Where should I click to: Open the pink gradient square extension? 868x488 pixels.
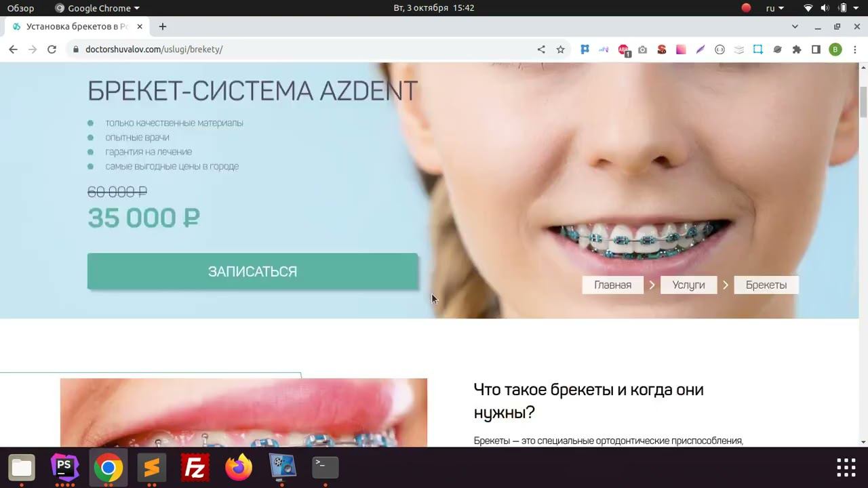[681, 49]
